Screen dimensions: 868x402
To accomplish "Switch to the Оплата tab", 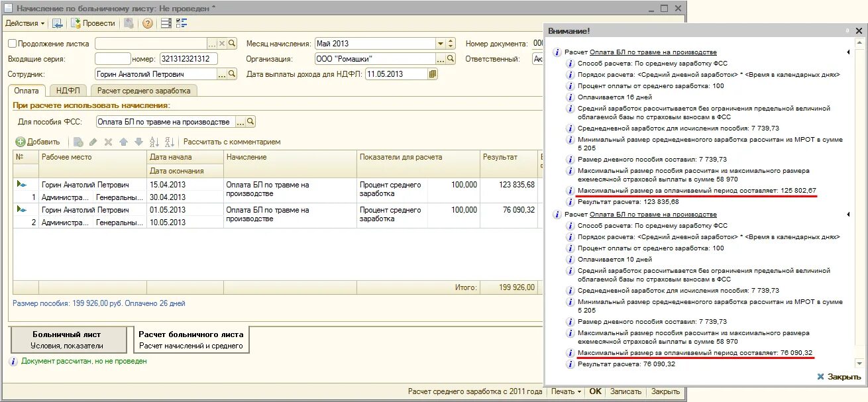I will 27,91.
